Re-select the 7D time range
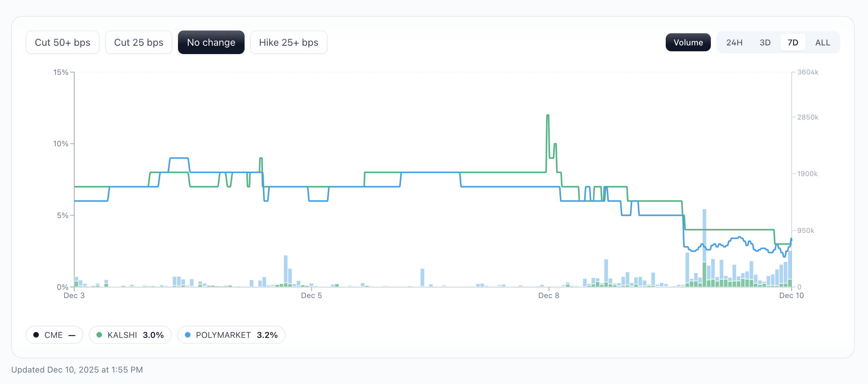 tap(793, 42)
